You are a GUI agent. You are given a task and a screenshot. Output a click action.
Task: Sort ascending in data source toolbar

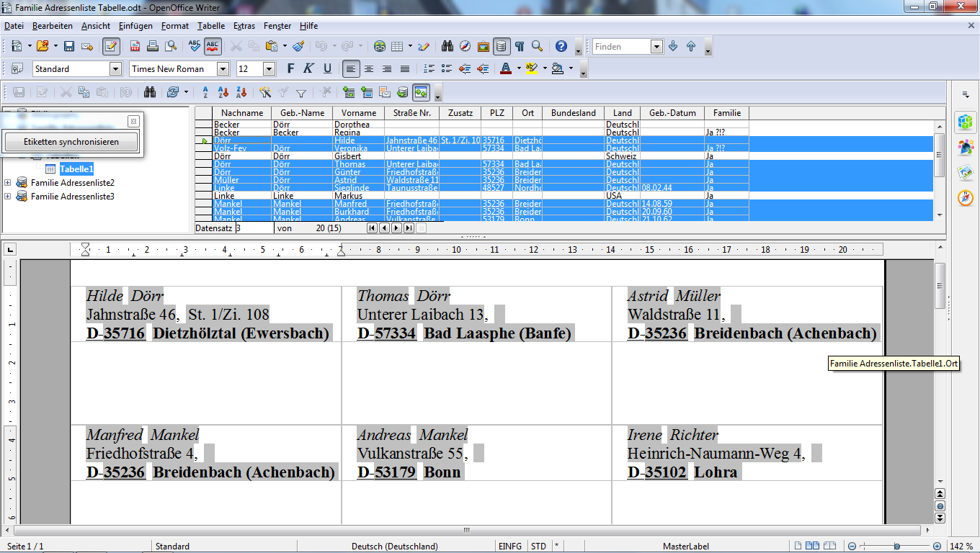223,92
